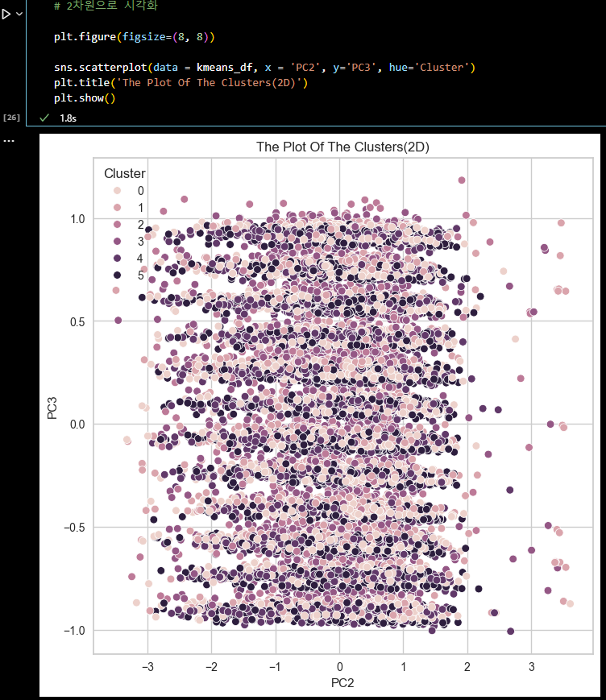Click the y-axis tick label 0.5
The height and width of the screenshot is (700, 606).
(77, 322)
